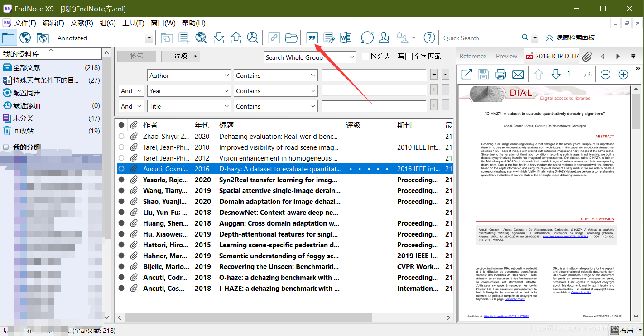The image size is (644, 336).
Task: Toggle read status dot for Yasarla row
Action: [121, 180]
